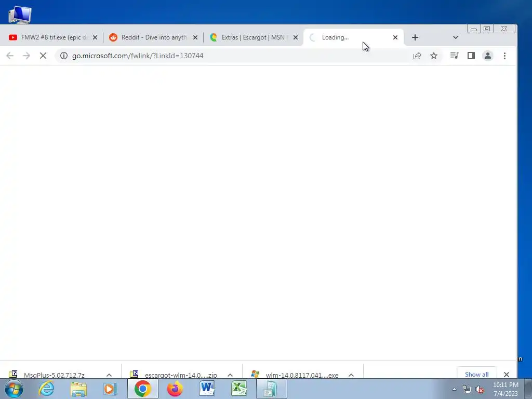Image resolution: width=532 pixels, height=399 pixels.
Task: Launch Firefox from taskbar
Action: point(175,389)
